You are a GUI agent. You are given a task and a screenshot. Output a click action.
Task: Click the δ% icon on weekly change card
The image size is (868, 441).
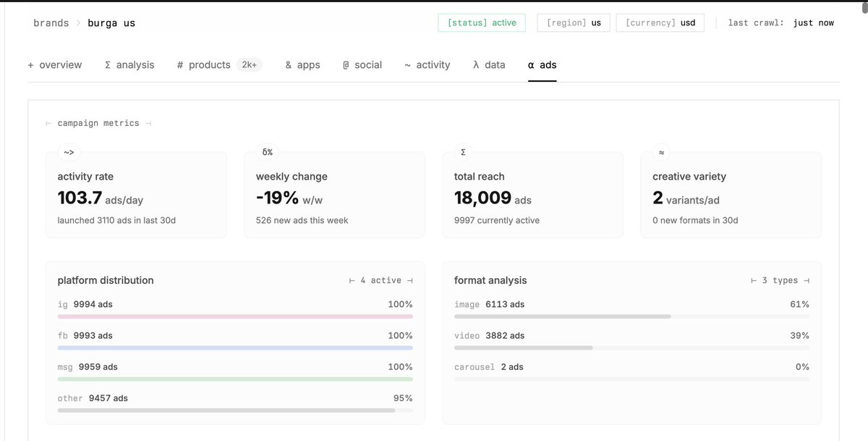click(267, 151)
